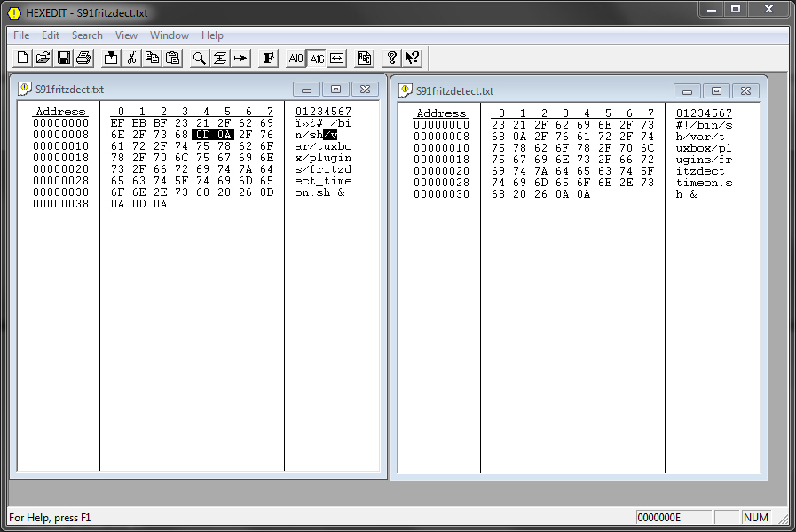
Task: Toggle the auto-fit width arrows button
Action: coord(337,58)
